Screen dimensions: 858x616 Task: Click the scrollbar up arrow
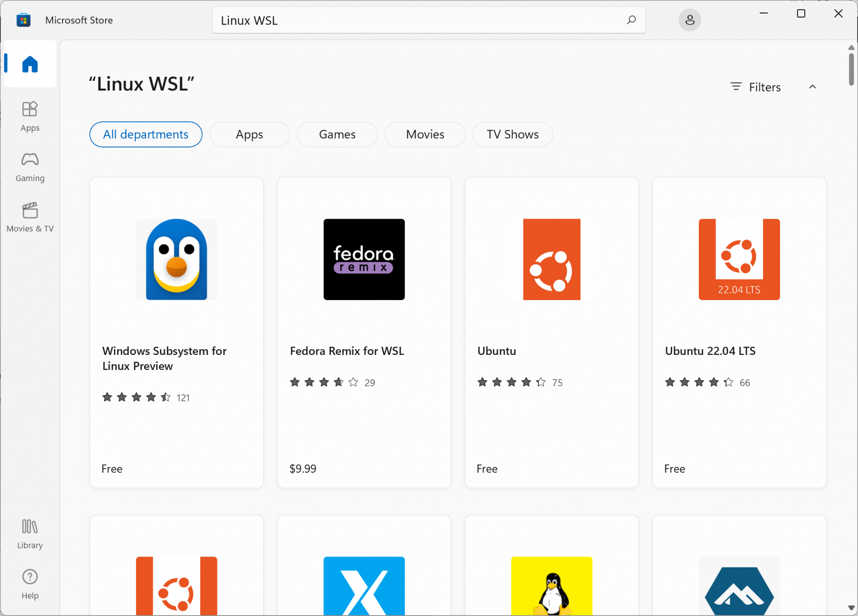coord(851,47)
